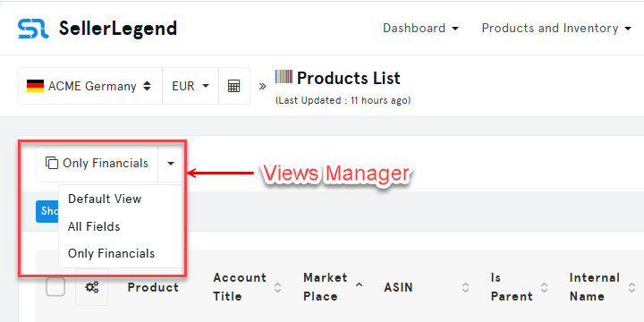644x322 pixels.
Task: Sort by the Account Title column arrows
Action: pyautogui.click(x=277, y=287)
